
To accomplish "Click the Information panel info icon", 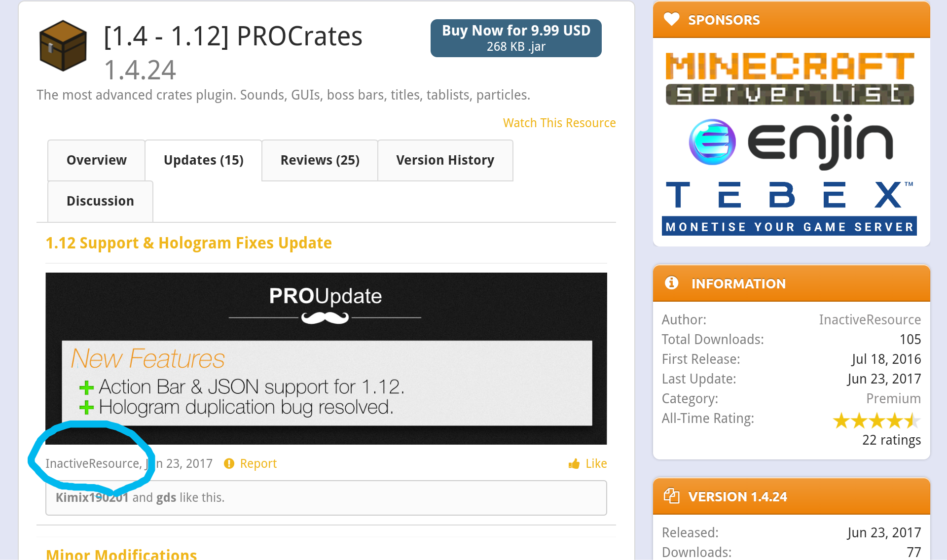I will 671,283.
